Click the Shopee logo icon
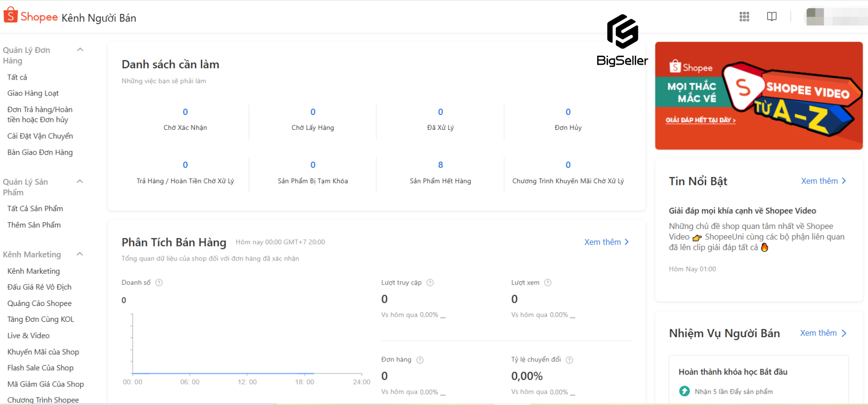Screen dimensions: 868x405 (x=10, y=15)
